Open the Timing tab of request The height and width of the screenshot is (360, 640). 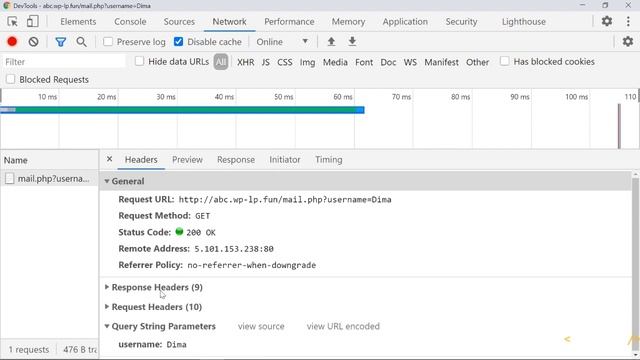(329, 160)
